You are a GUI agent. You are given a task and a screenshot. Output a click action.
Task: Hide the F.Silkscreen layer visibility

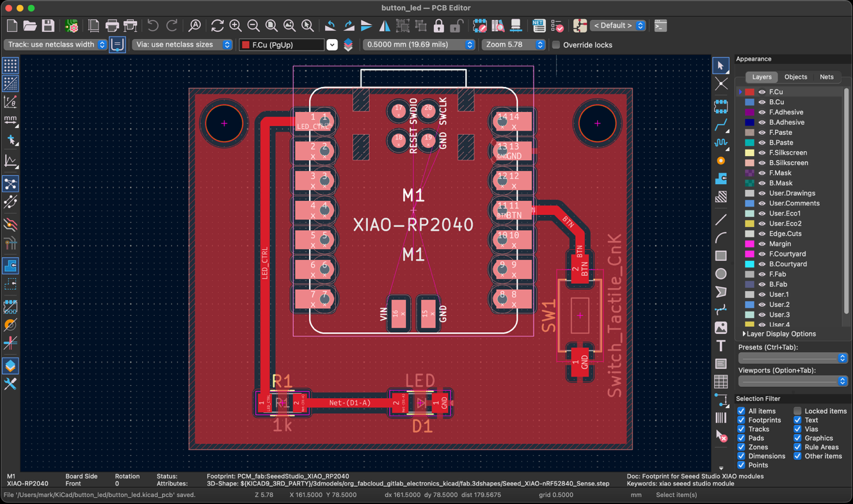pos(762,153)
